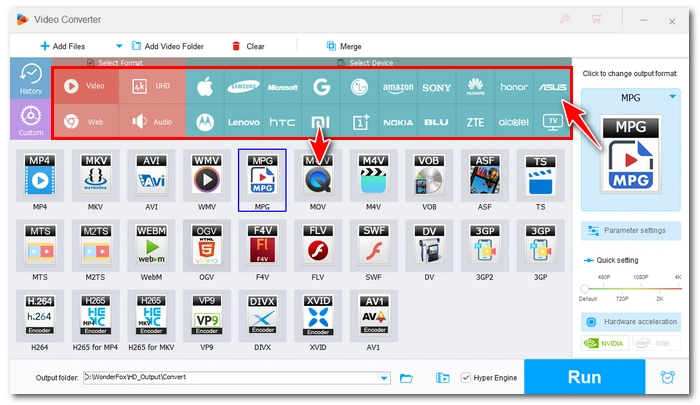Image resolution: width=700 pixels, height=405 pixels.
Task: Start conversion with Run
Action: [x=584, y=377]
